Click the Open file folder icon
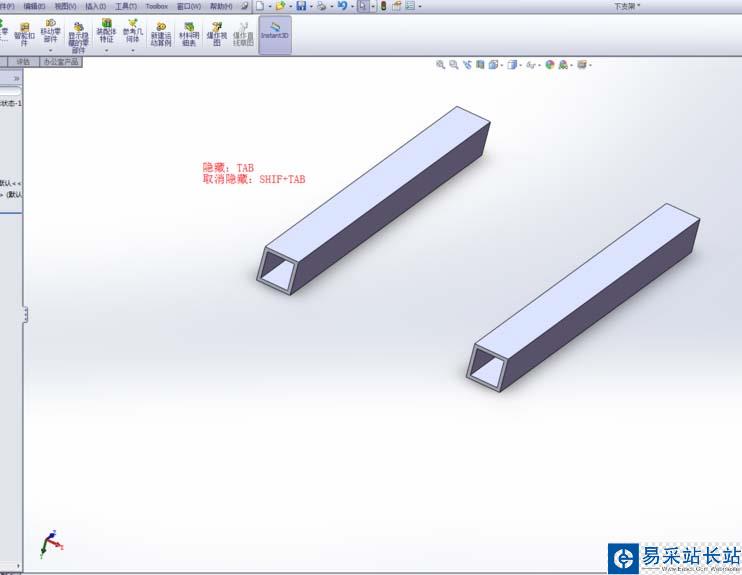Image resolution: width=742 pixels, height=575 pixels. (x=280, y=6)
